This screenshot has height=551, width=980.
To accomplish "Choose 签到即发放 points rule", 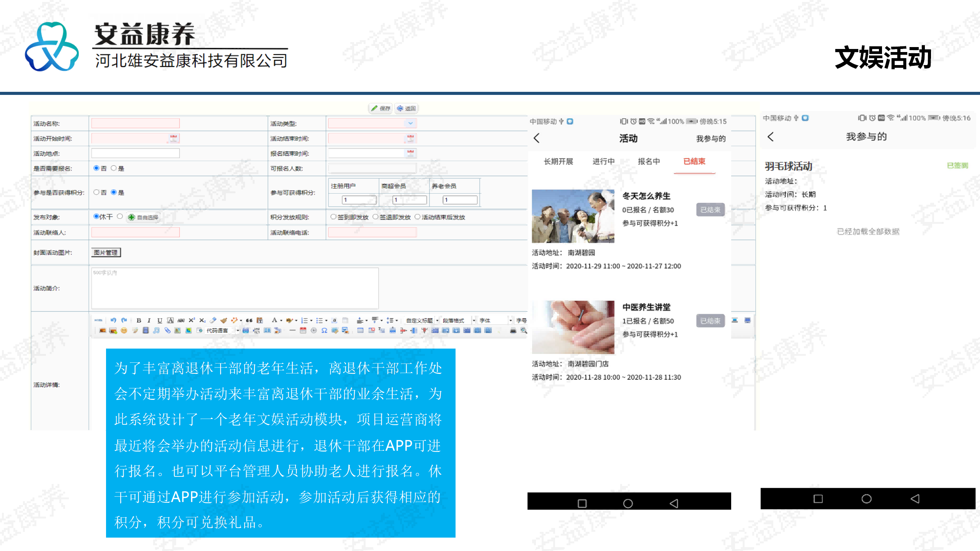I will (x=333, y=217).
